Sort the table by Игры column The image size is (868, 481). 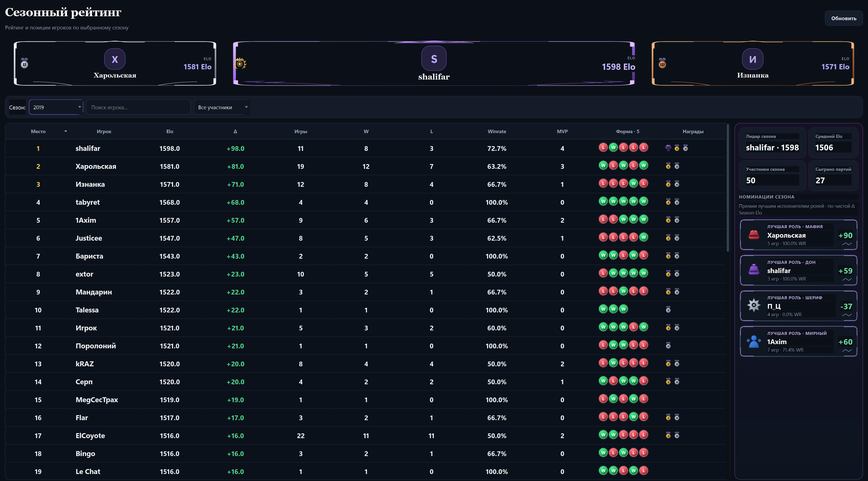[x=300, y=132]
